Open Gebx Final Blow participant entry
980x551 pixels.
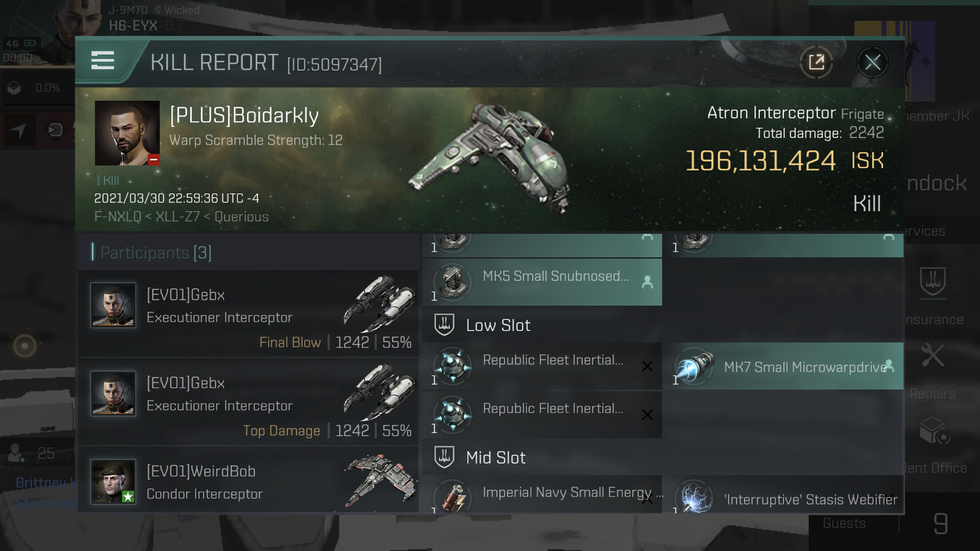coord(248,315)
